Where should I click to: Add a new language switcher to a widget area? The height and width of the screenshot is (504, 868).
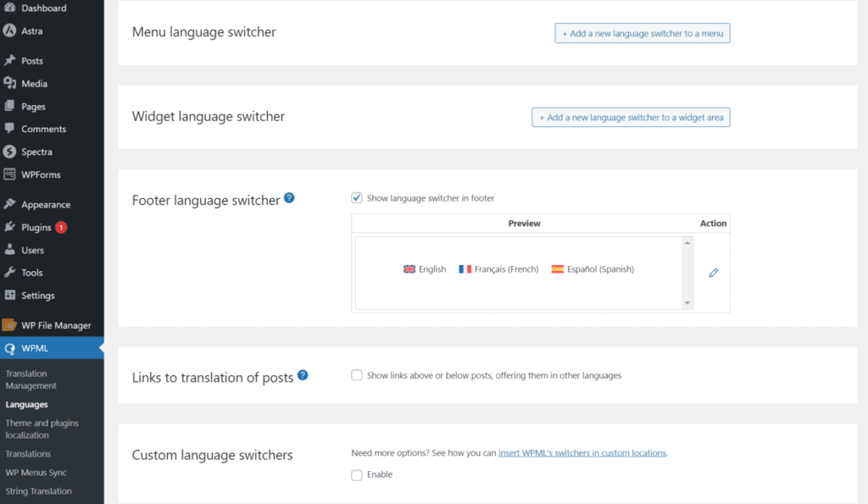631,117
